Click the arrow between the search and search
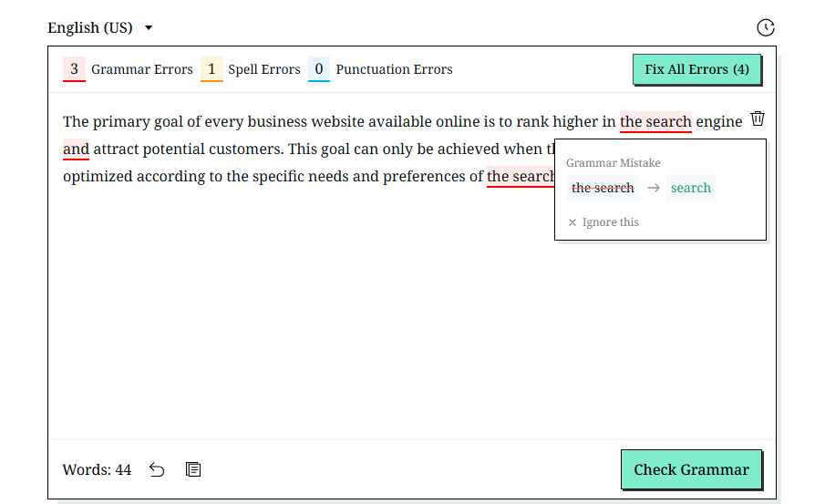This screenshot has height=504, width=825. 654,188
